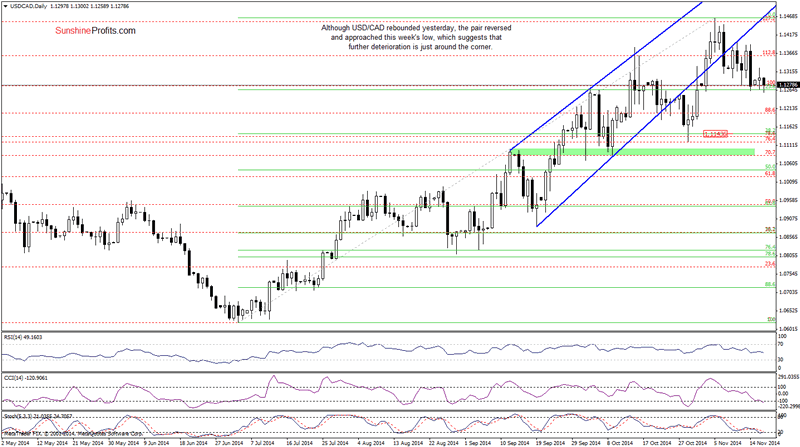The width and height of the screenshot is (800, 447).
Task: Click the 17 Oct 2014 date label
Action: (x=657, y=443)
